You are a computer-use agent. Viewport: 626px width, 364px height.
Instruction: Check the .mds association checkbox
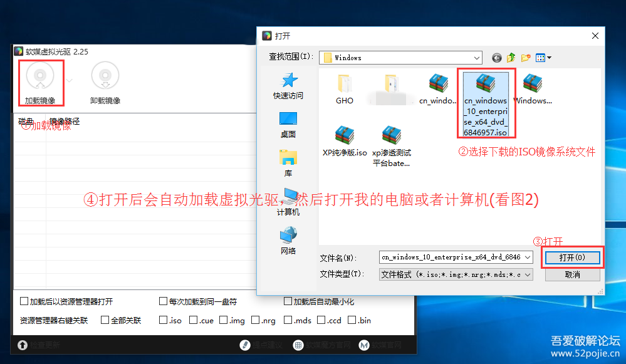[x=288, y=320]
